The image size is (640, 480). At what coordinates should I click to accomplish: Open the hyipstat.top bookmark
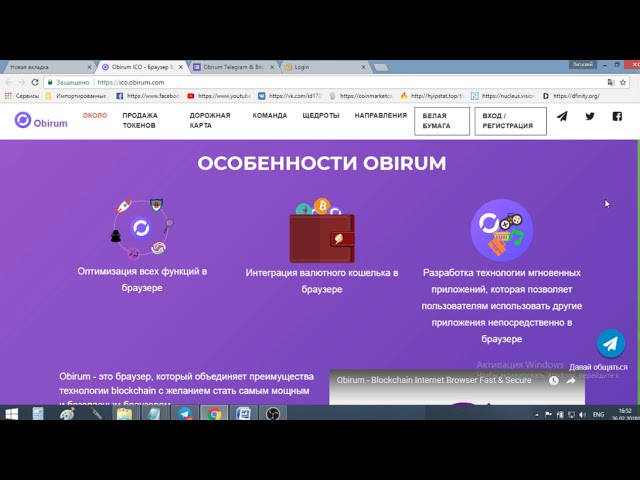pos(432,96)
